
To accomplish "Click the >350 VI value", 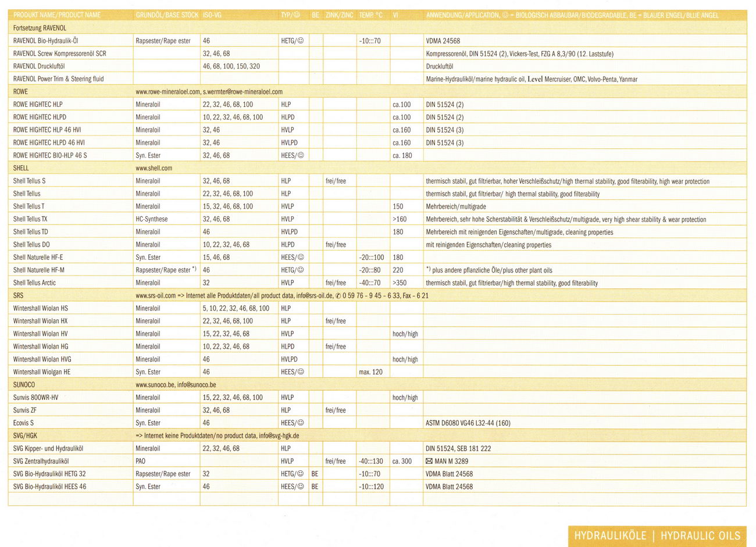I will tap(400, 283).
